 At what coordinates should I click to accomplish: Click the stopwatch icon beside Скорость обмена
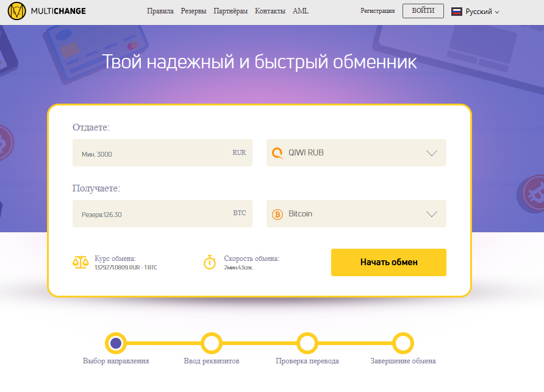tap(210, 262)
